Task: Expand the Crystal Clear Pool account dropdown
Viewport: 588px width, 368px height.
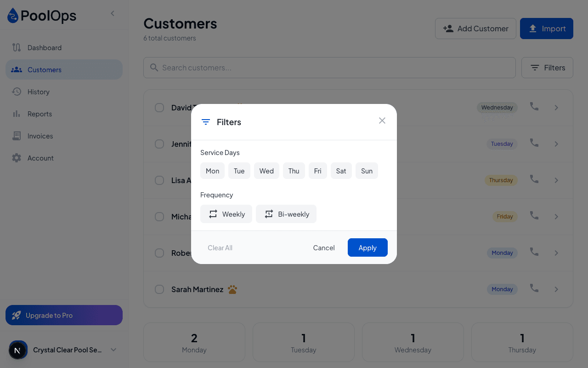Action: pyautogui.click(x=113, y=350)
